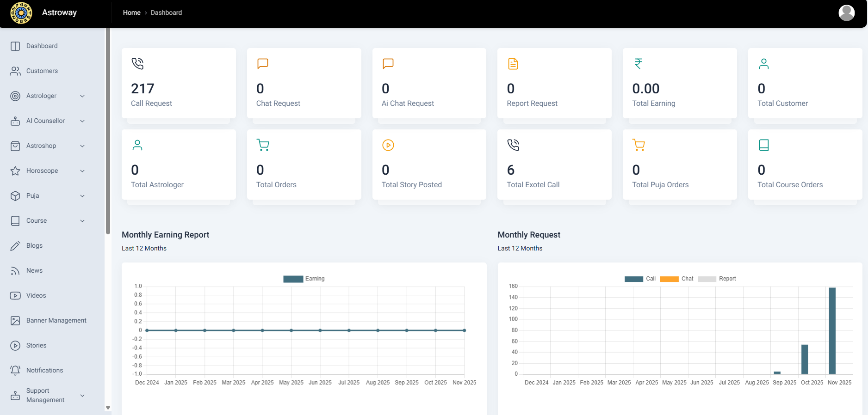
Task: Click the Notifications bell icon in sidebar
Action: tap(15, 370)
